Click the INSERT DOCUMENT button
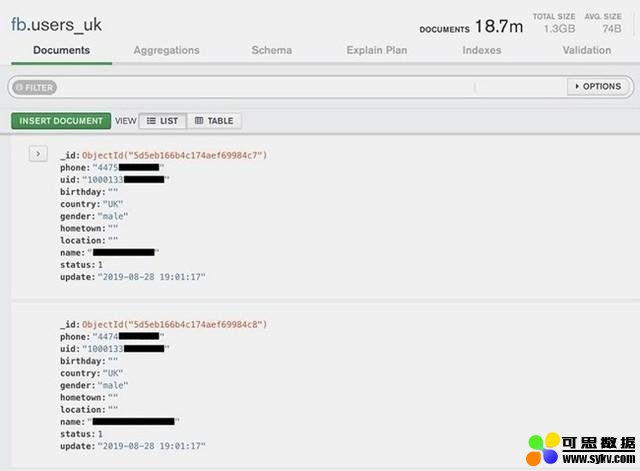Screen dimensions: 640x471 tap(61, 121)
